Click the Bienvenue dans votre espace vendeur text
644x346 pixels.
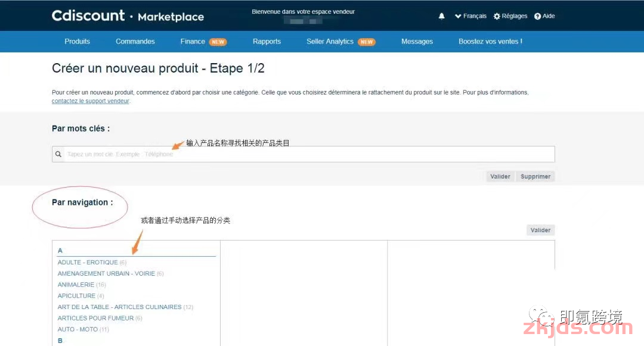coord(303,11)
